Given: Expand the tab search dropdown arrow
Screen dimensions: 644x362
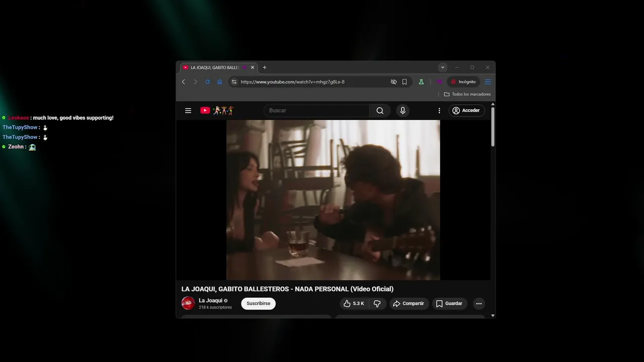Looking at the screenshot, I should coord(443,67).
